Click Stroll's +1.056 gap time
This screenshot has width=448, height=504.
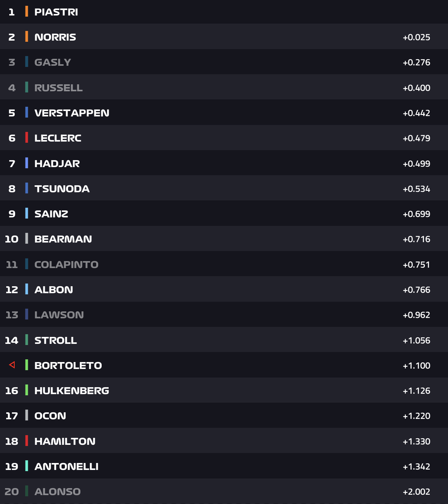(416, 340)
